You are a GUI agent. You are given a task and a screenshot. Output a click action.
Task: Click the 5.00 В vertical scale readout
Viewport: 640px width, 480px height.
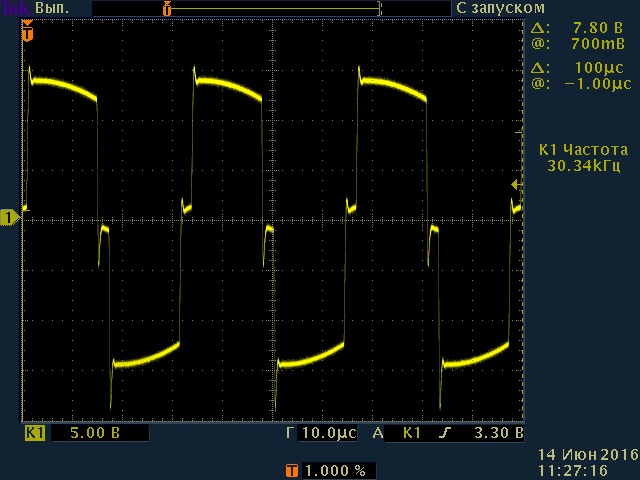[98, 434]
